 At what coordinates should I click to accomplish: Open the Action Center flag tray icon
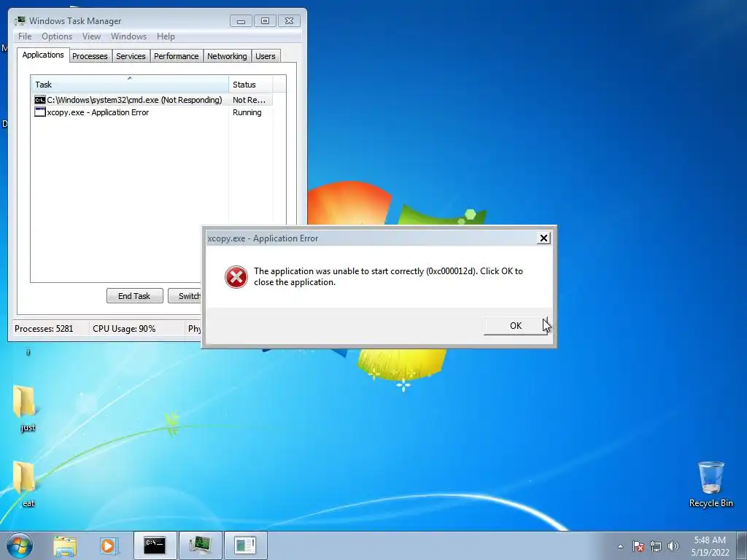pyautogui.click(x=638, y=546)
